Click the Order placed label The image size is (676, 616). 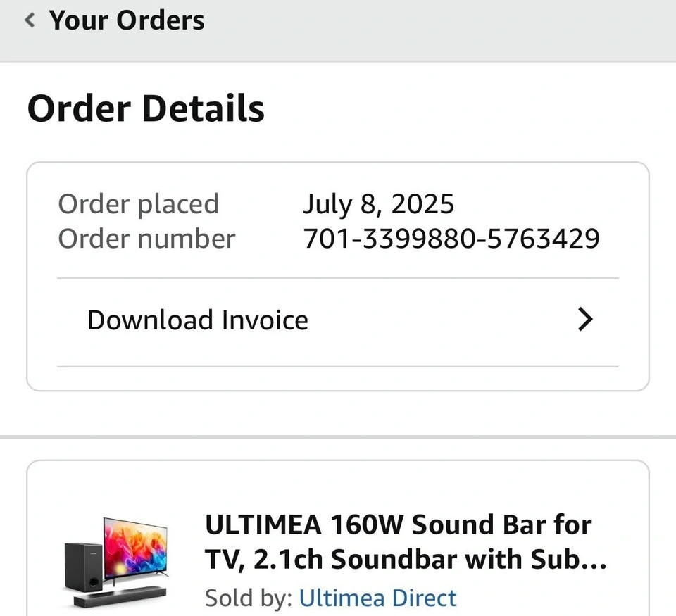138,204
